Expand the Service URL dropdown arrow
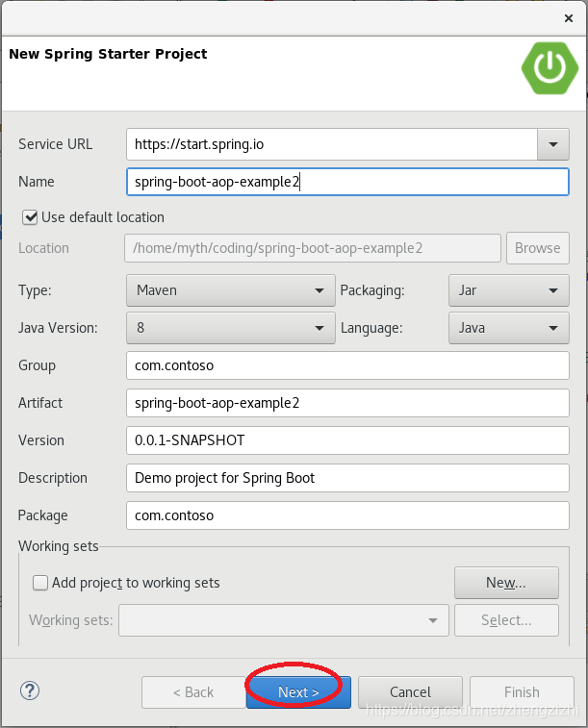 pyautogui.click(x=552, y=144)
